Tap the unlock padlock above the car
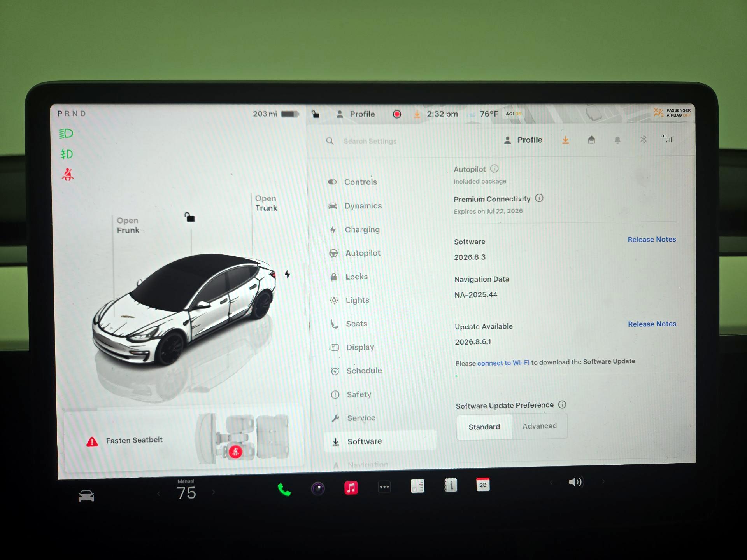Screen dimensions: 747x560 point(190,217)
